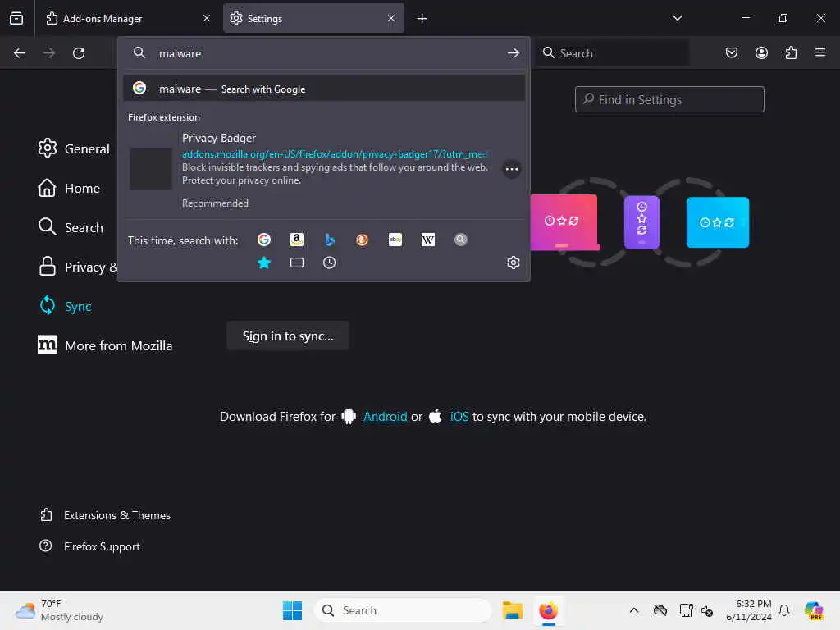
Task: Go back to previous page
Action: [x=20, y=53]
